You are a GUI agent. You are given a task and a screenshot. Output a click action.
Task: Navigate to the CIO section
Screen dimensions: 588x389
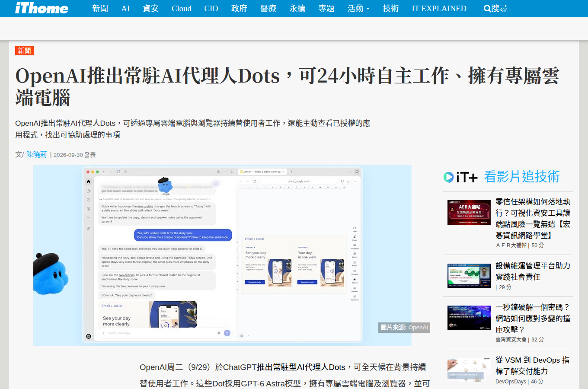coord(211,9)
